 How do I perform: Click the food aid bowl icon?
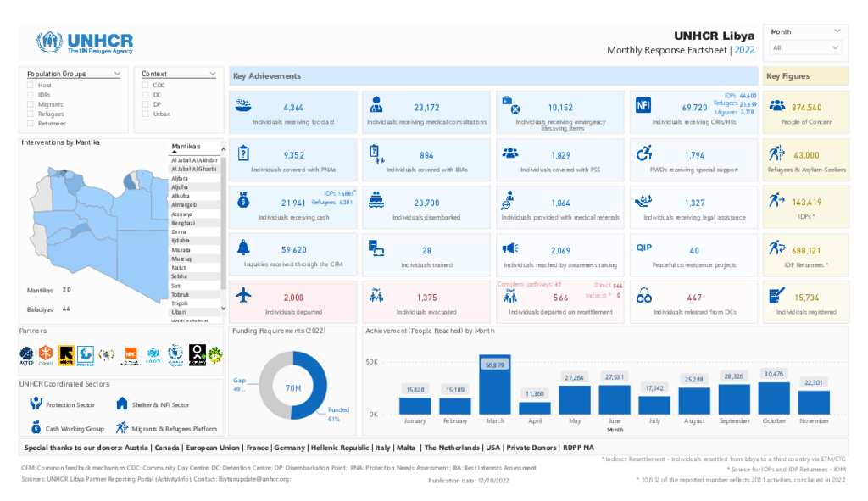pyautogui.click(x=244, y=106)
